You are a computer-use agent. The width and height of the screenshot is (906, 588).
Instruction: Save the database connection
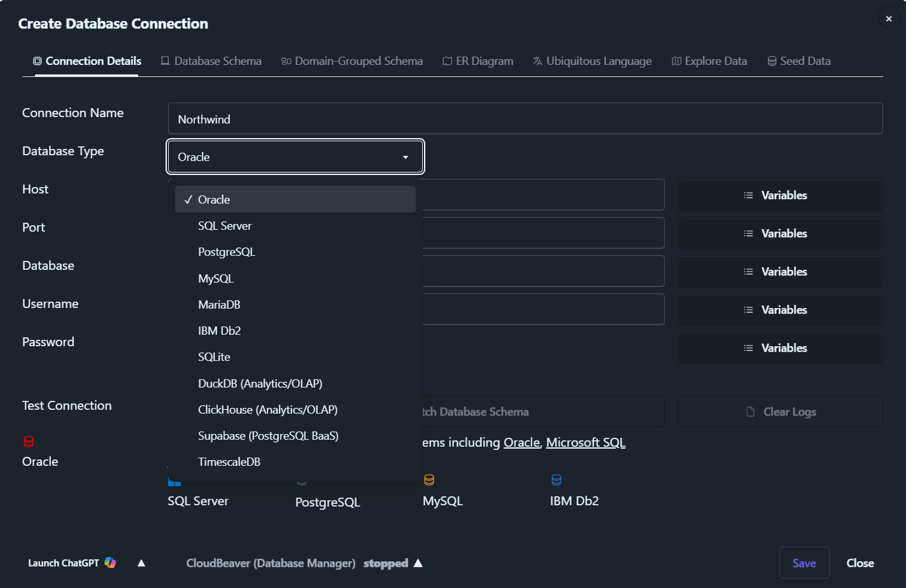pyautogui.click(x=804, y=563)
